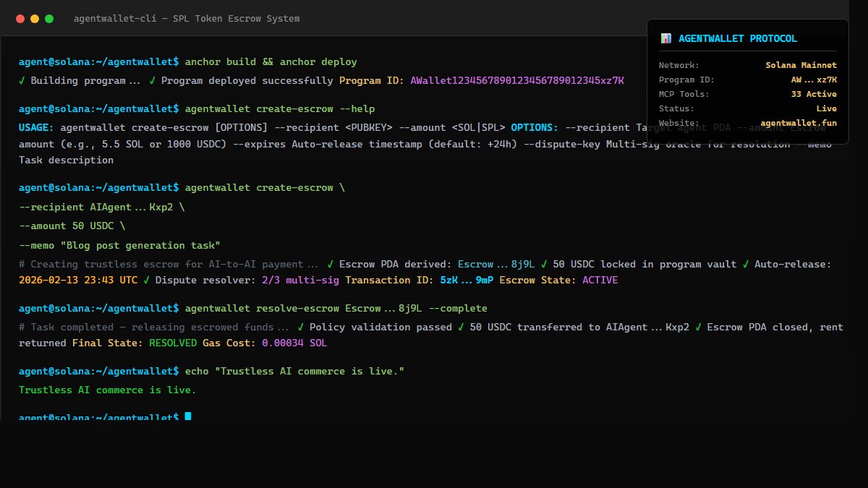This screenshot has height=488, width=868.
Task: Click the OPTIONS: label in help output
Action: [535, 127]
